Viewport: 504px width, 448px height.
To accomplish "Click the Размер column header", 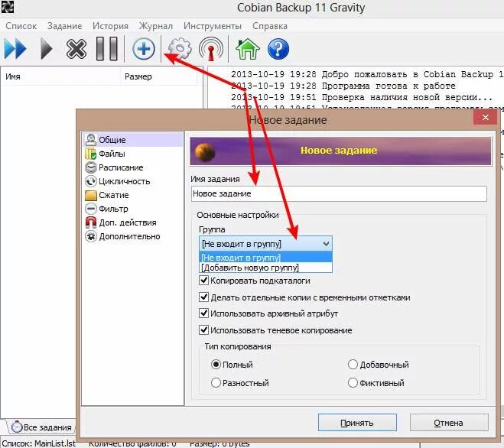I will tap(159, 76).
